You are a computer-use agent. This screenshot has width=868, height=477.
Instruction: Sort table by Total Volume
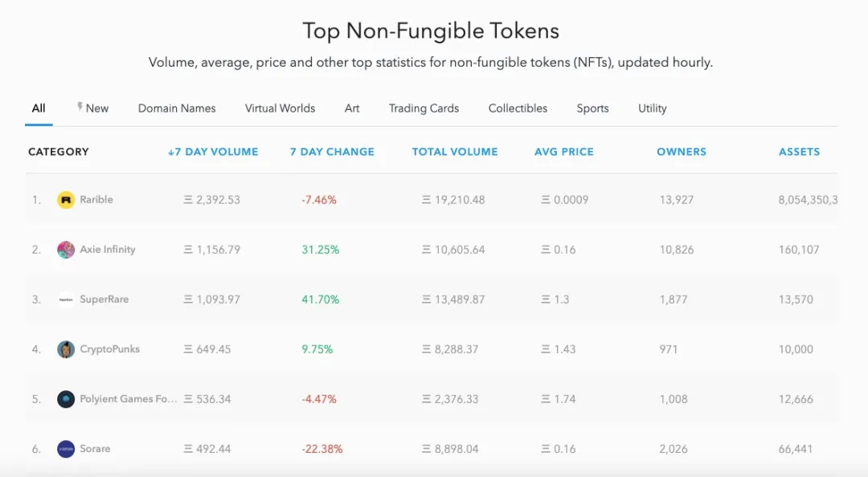[x=455, y=152]
